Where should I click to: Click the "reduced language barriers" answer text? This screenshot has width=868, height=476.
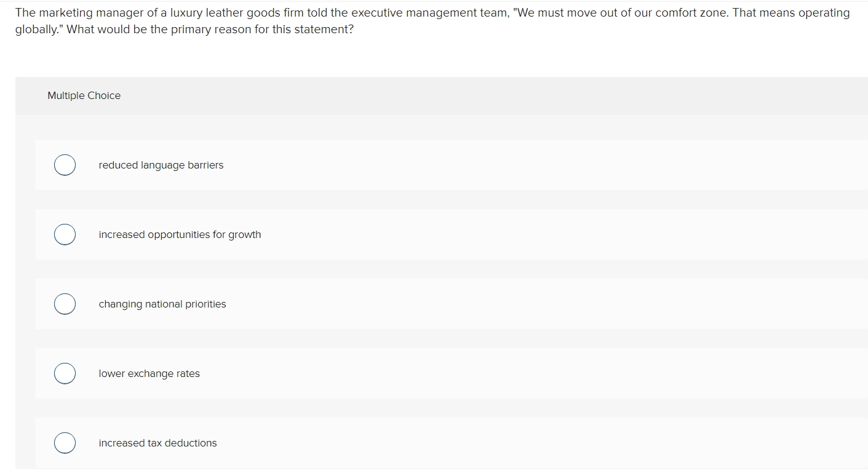[161, 165]
